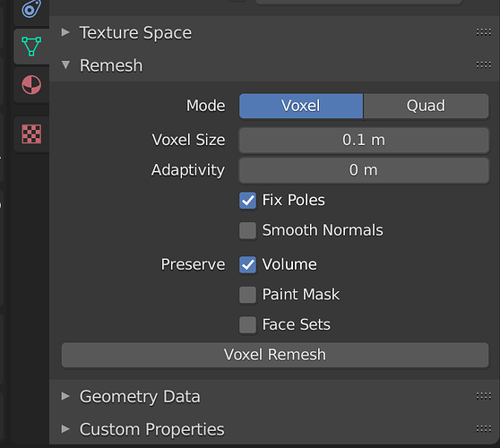Open the Object Data (mesh) properties tab
500x448 pixels.
[x=31, y=47]
